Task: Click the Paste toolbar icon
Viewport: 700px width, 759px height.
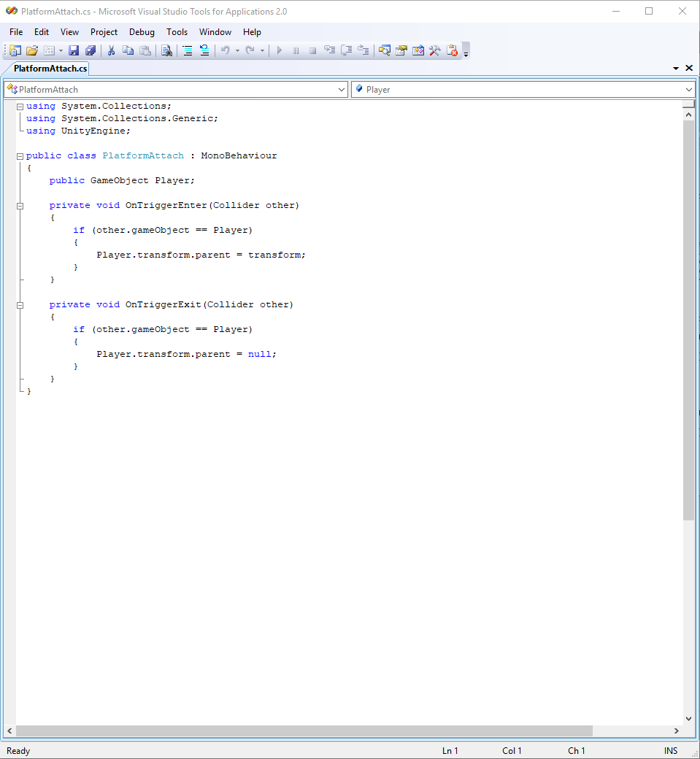Action: [145, 50]
